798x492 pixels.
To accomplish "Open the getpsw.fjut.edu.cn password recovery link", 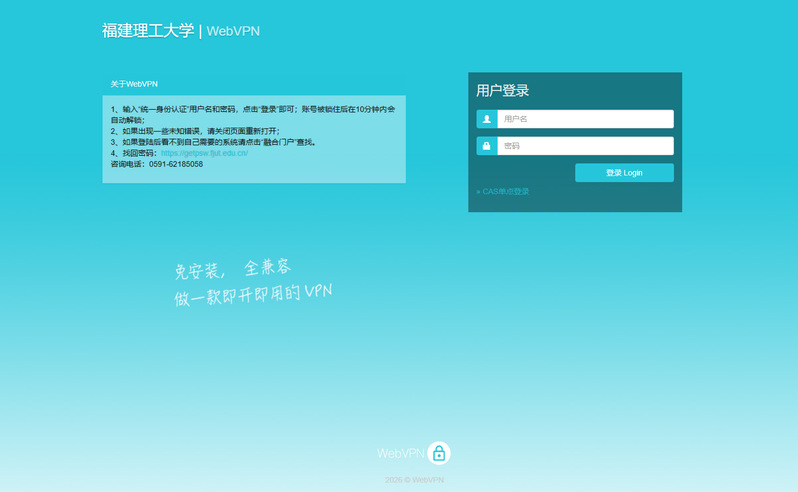I will pyautogui.click(x=205, y=153).
